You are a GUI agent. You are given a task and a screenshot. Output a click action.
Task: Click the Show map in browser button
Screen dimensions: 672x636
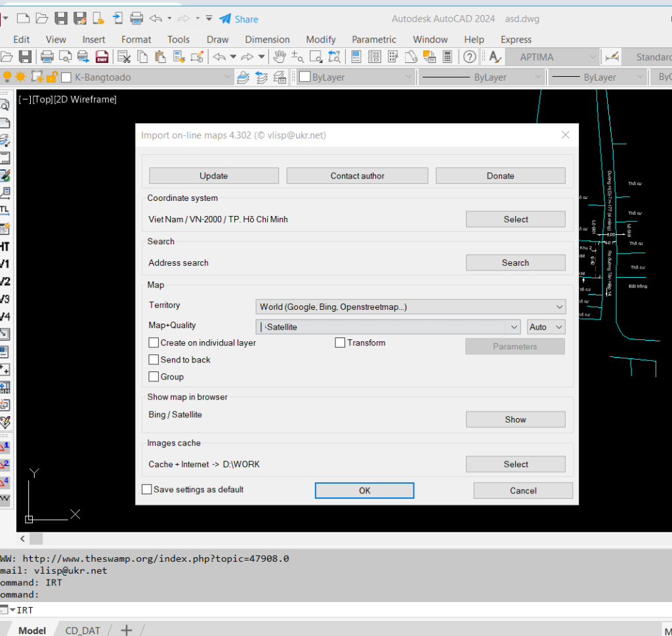(515, 419)
